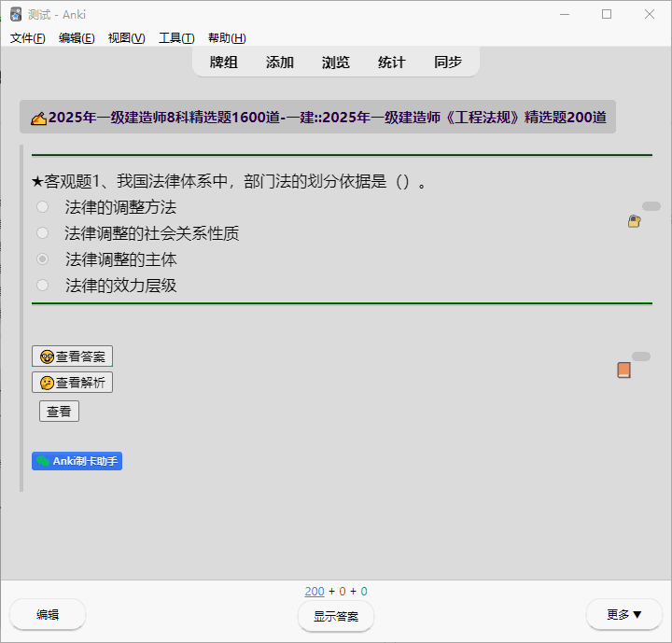Open the 视图(V) menu
This screenshot has height=643, width=672.
[126, 38]
